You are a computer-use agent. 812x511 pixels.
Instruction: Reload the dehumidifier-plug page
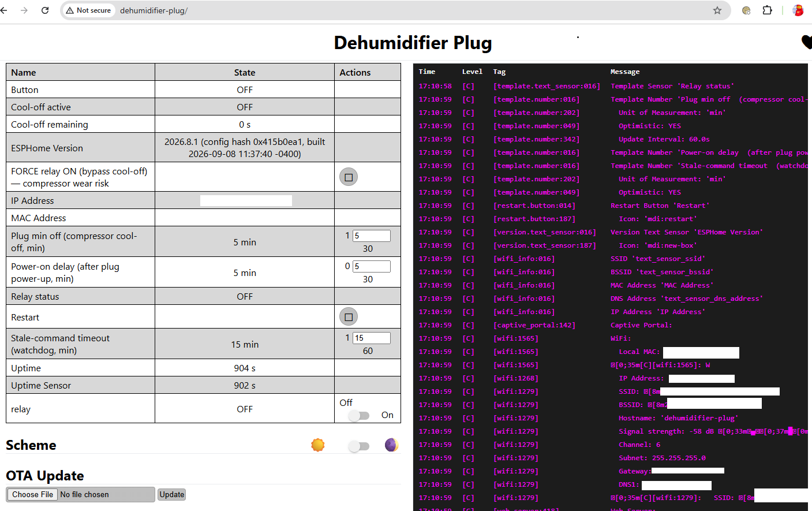[x=45, y=10]
